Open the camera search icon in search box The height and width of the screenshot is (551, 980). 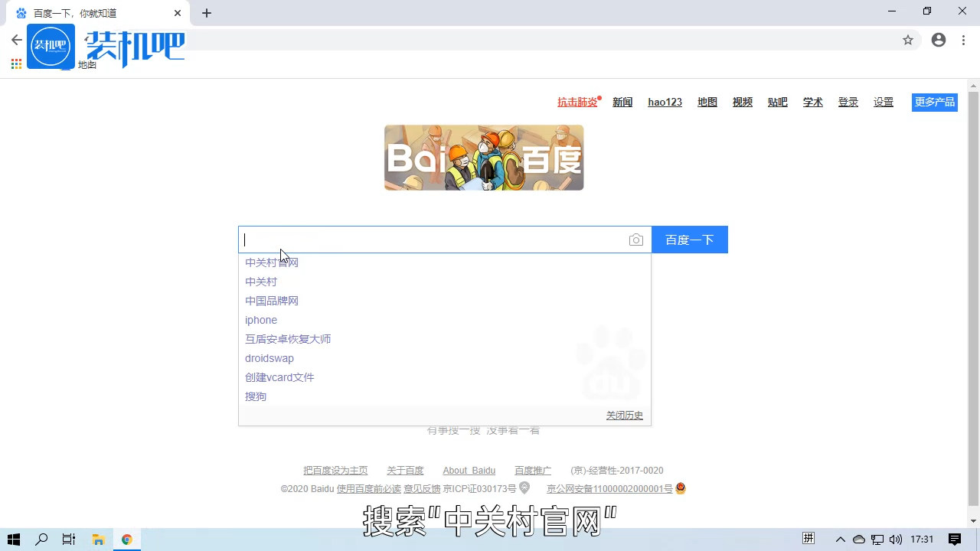pos(635,240)
